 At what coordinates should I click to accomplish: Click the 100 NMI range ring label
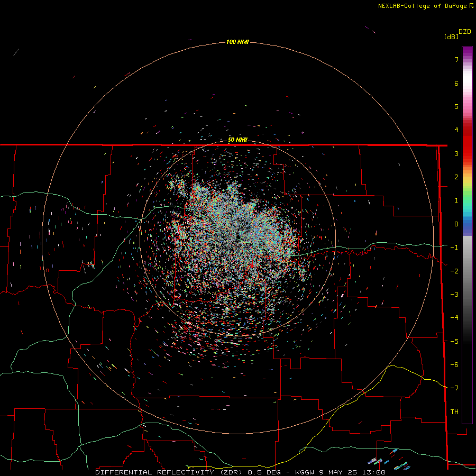pos(237,42)
